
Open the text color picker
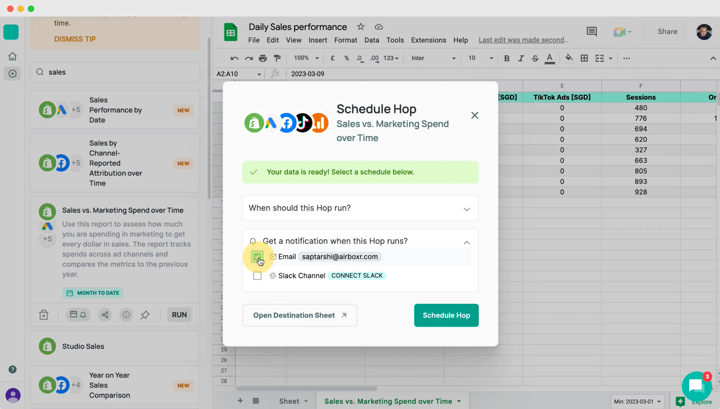[x=550, y=58]
